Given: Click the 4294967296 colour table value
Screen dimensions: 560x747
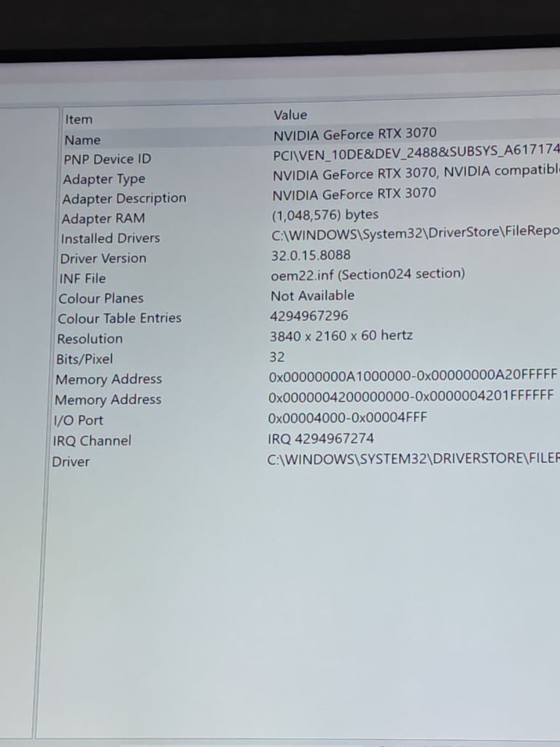Looking at the screenshot, I should click(x=309, y=316).
